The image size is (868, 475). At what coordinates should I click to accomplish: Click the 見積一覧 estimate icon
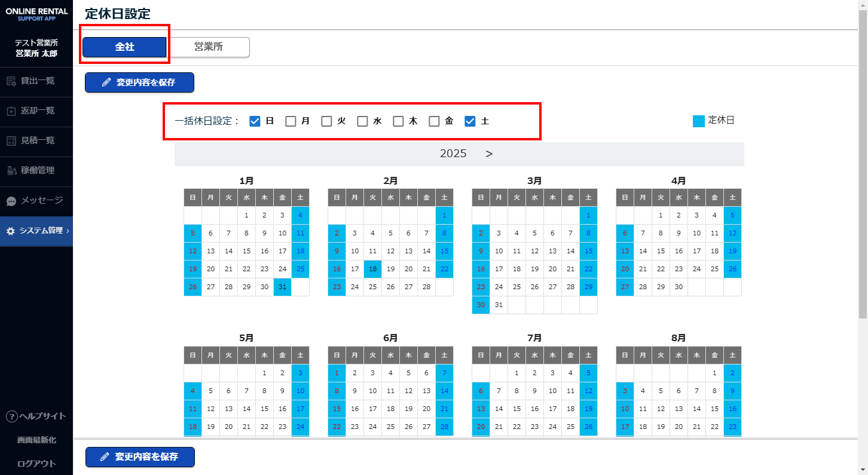[x=11, y=140]
